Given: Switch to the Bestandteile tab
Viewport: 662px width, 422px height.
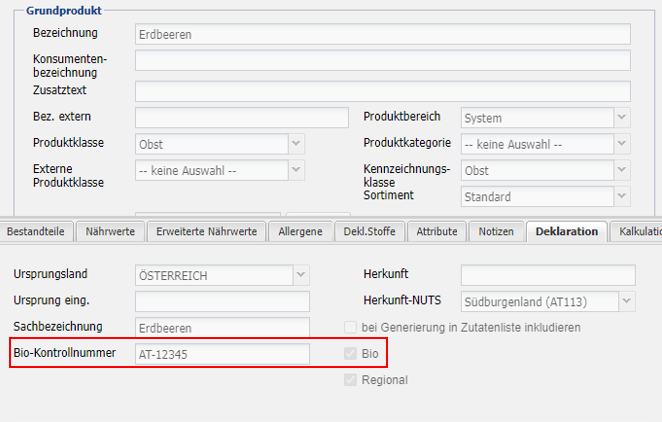Looking at the screenshot, I should point(36,231).
